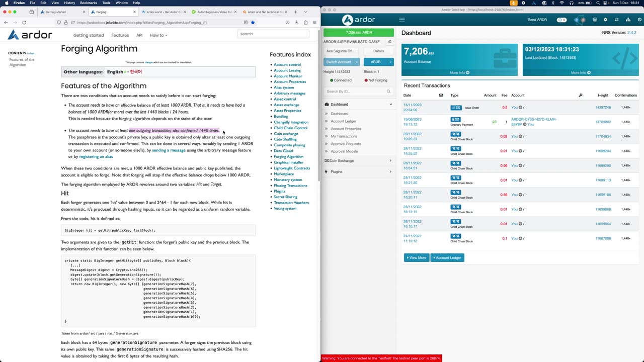Open the power/logout icon in Ardor header
This screenshot has height=362, width=644.
[639, 20]
